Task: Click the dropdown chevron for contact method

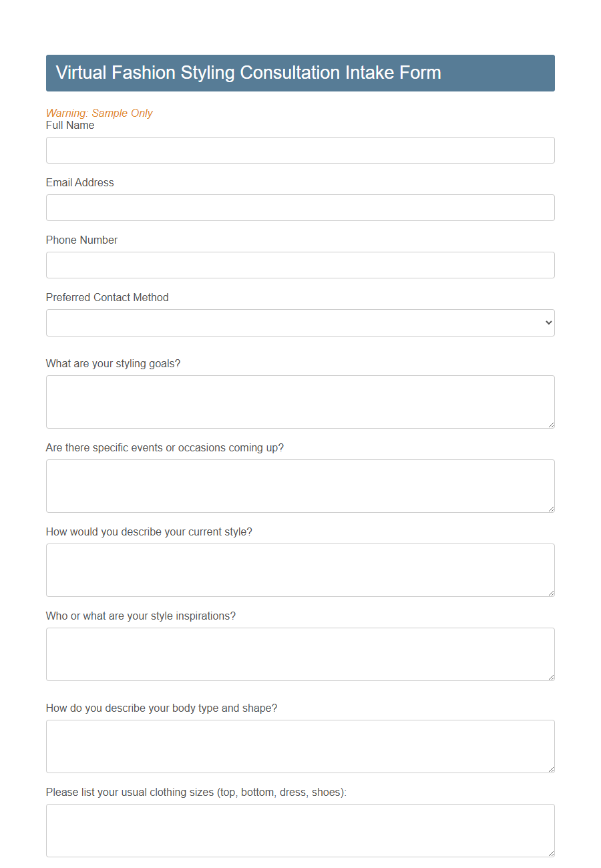Action: point(548,322)
